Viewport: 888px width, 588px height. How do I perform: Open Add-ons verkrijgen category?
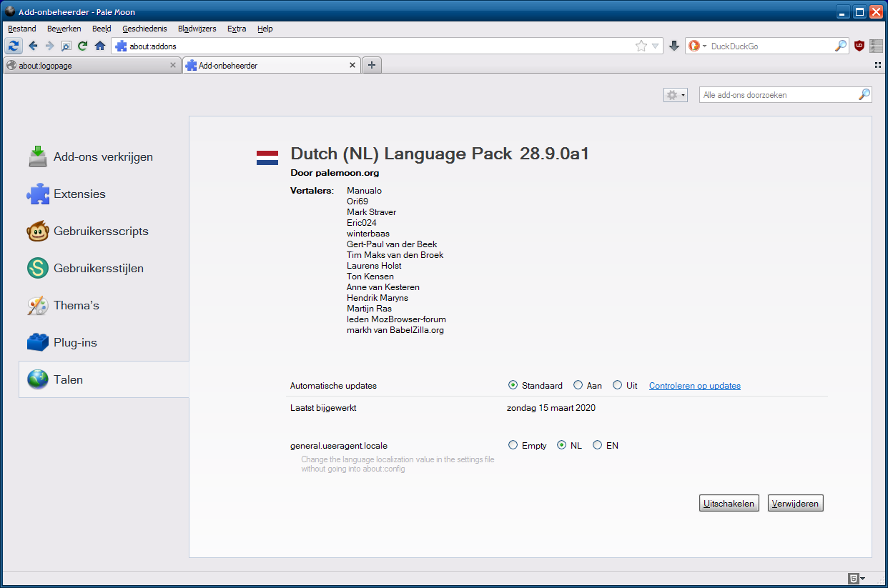click(x=104, y=156)
